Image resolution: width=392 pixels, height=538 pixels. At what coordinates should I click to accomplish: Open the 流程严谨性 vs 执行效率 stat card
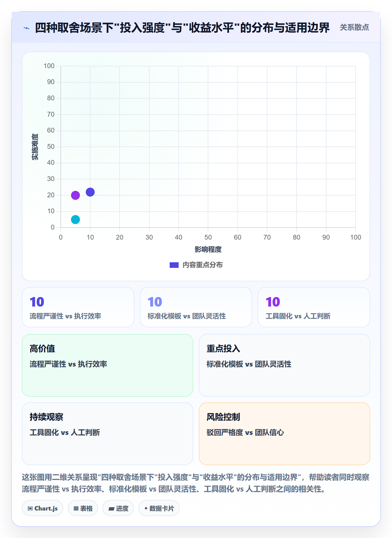(78, 307)
